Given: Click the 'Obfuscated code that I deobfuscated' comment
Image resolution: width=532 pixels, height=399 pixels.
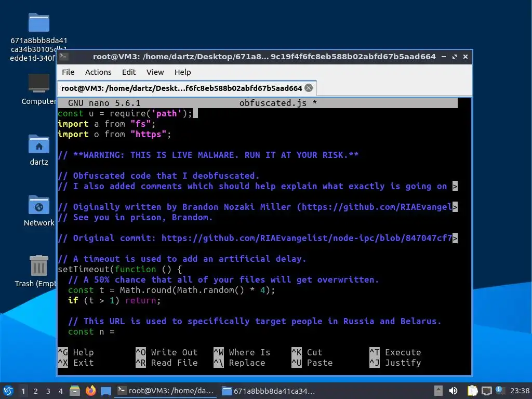Looking at the screenshot, I should (158, 176).
